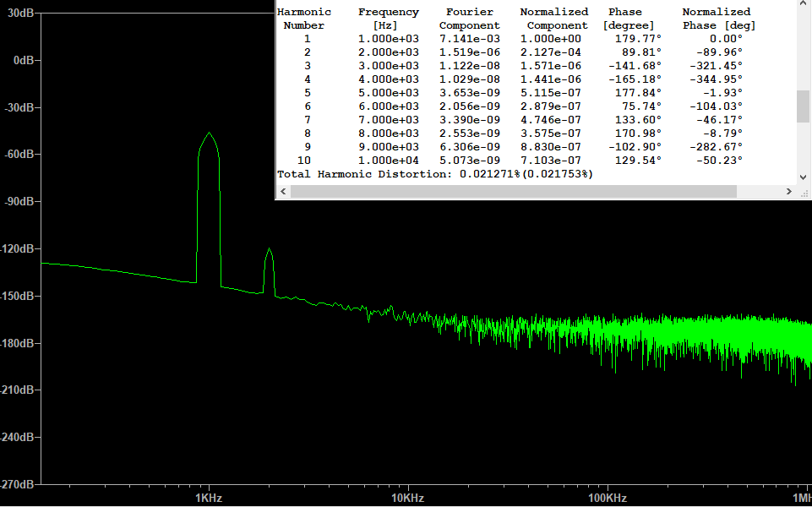Click the Fourier Component value 1.029e-08

pos(470,79)
